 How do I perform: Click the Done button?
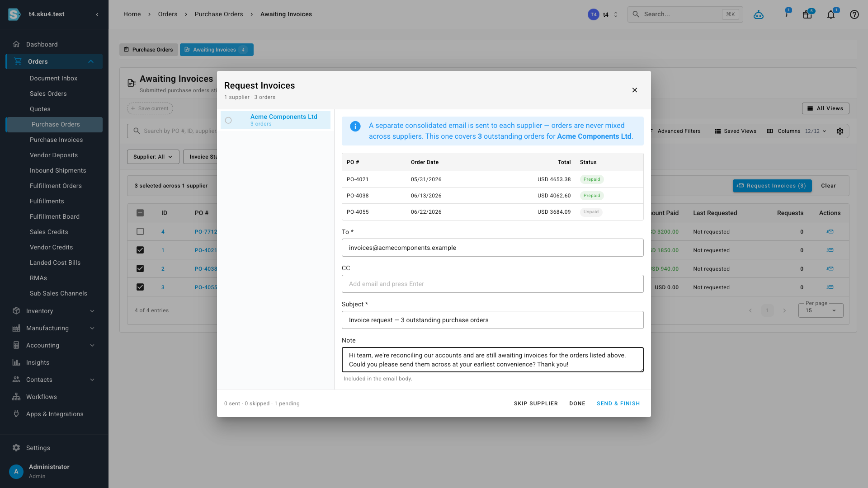pyautogui.click(x=577, y=404)
